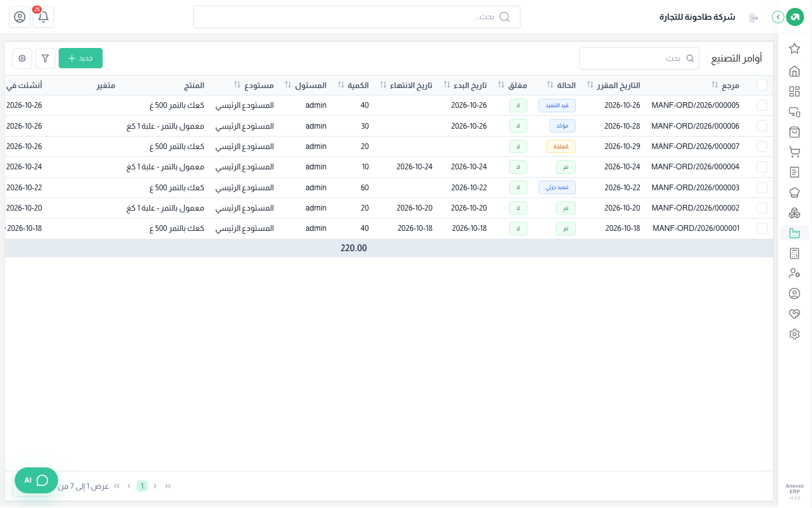This screenshot has width=812, height=508.
Task: Open the notifications bell
Action: tap(43, 17)
